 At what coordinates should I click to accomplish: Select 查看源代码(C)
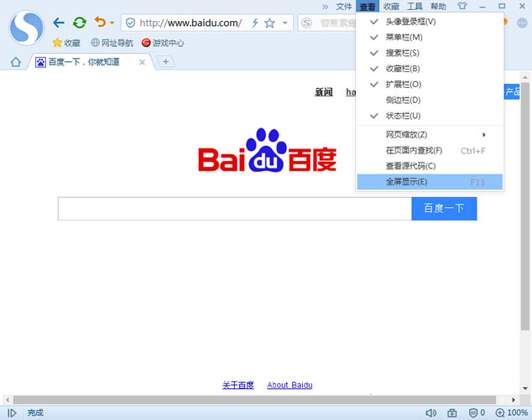coord(430,166)
